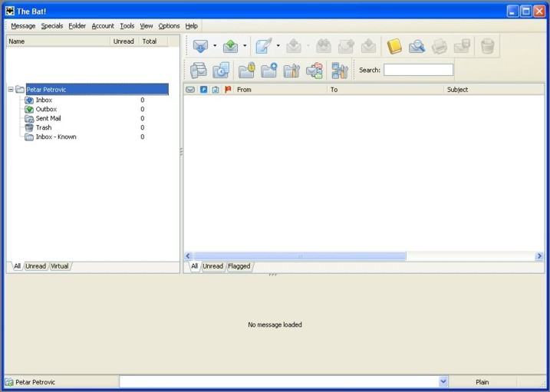Open the scheduler clock folder icon
This screenshot has width=550, height=392.
[221, 70]
